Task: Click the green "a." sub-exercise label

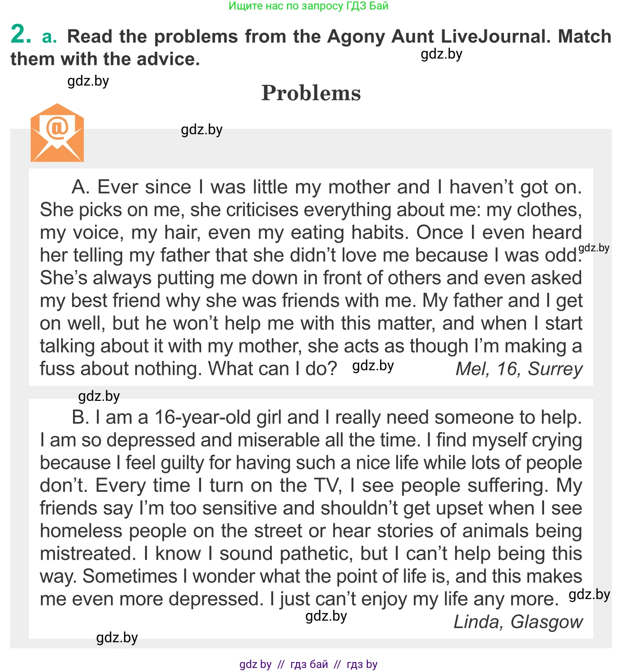Action: (50, 36)
